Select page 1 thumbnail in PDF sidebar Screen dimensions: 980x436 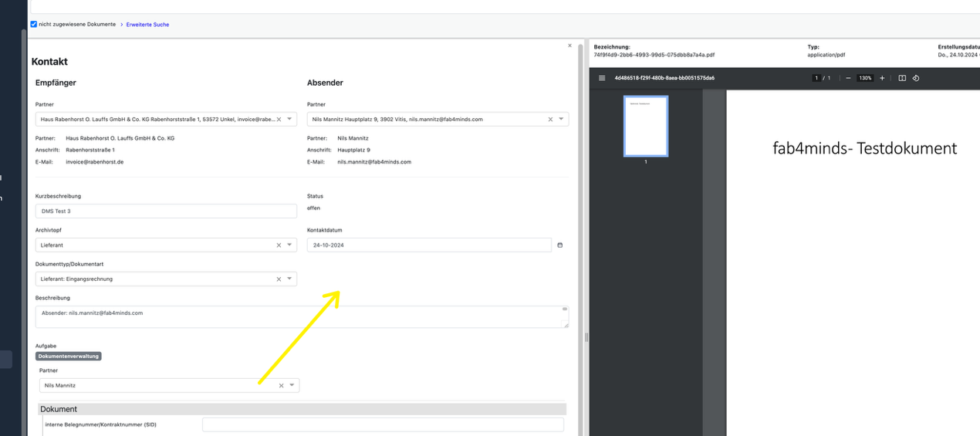pyautogui.click(x=646, y=127)
